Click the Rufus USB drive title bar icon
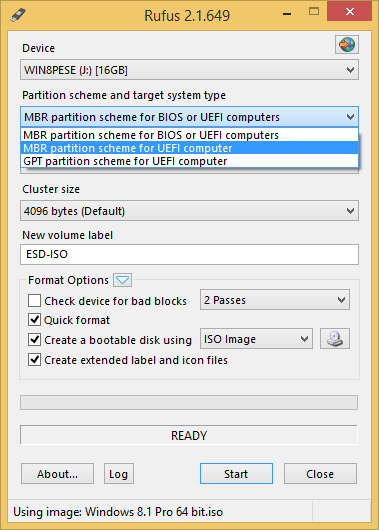This screenshot has width=379, height=530. 18,15
